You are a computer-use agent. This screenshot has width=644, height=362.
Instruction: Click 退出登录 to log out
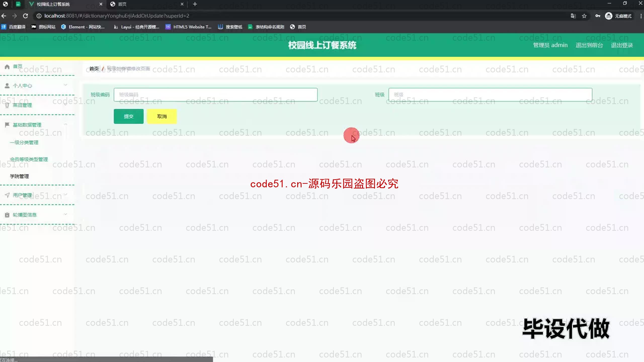pos(622,45)
